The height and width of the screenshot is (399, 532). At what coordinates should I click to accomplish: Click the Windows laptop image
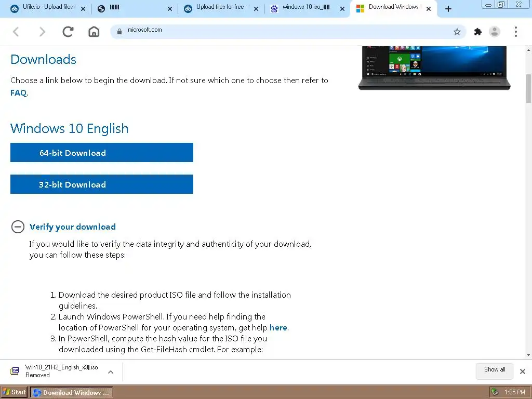click(434, 68)
